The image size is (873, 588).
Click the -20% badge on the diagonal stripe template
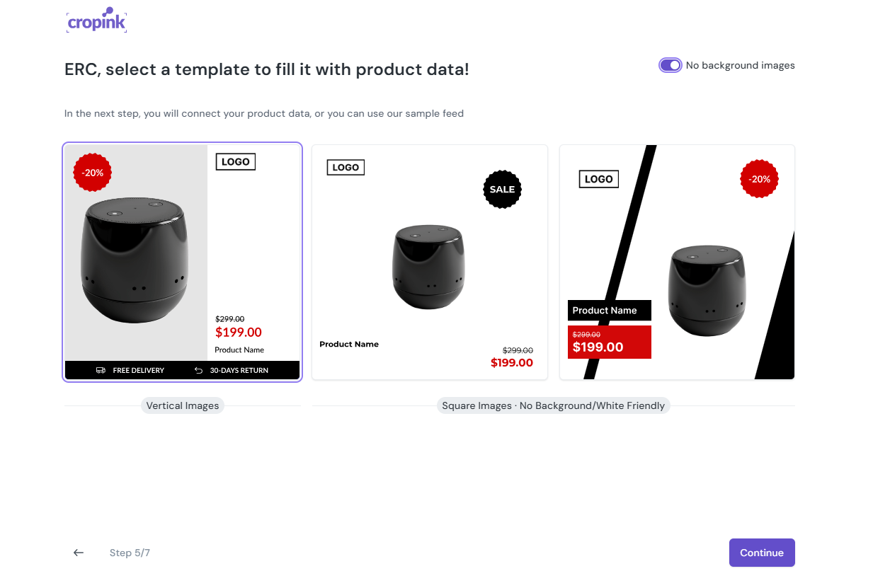(759, 179)
